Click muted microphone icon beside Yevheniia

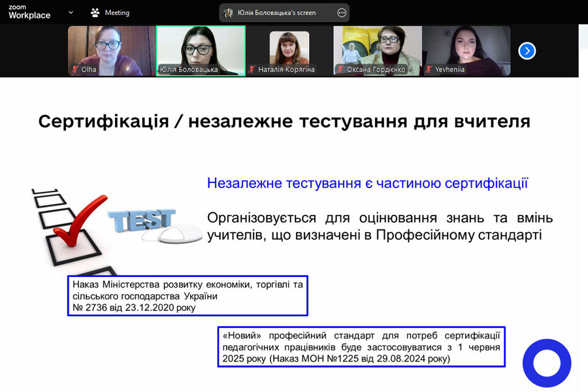point(429,69)
